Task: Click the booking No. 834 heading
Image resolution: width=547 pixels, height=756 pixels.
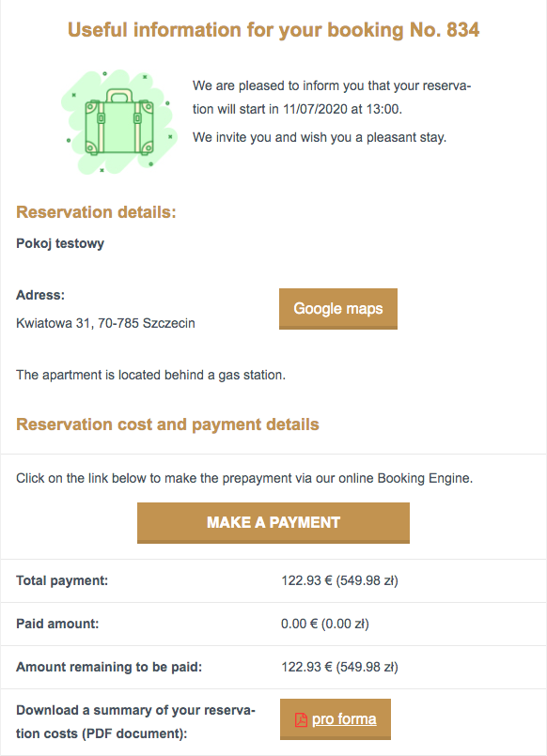Action: pos(273,30)
